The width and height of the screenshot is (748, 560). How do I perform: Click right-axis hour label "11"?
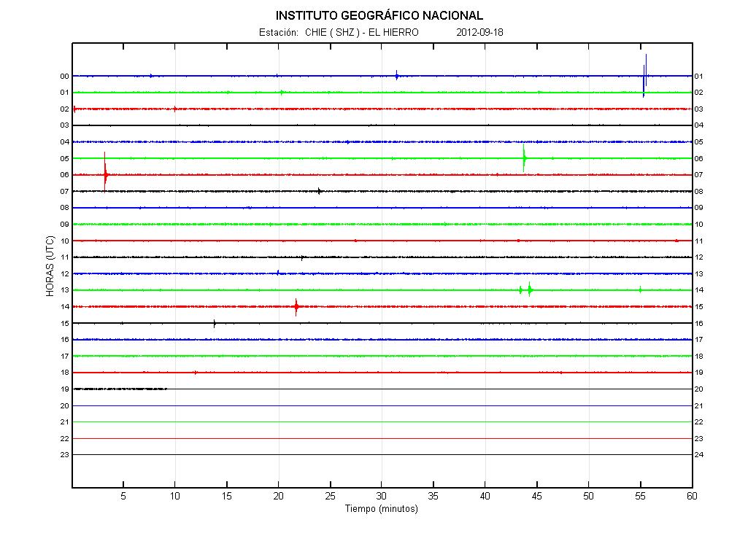(699, 241)
